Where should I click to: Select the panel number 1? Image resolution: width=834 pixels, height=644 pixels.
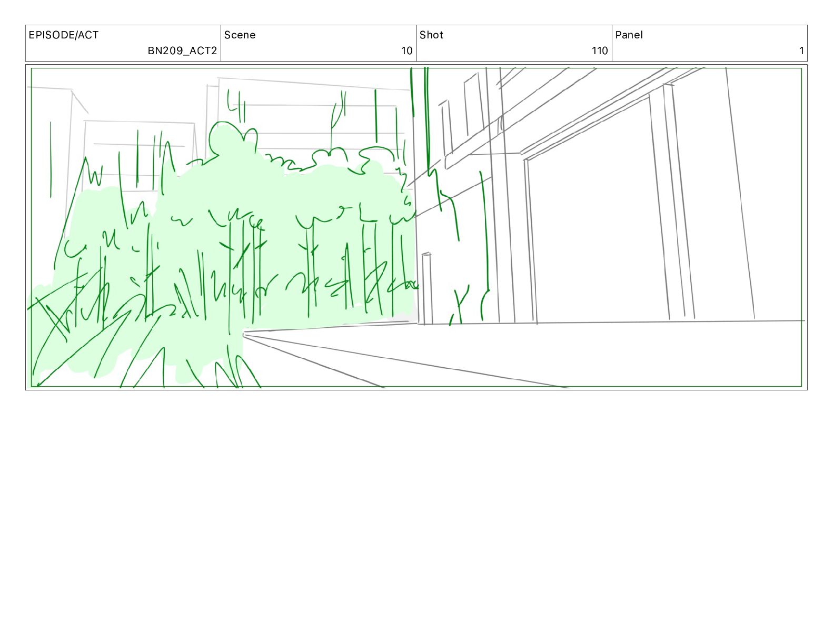click(801, 51)
